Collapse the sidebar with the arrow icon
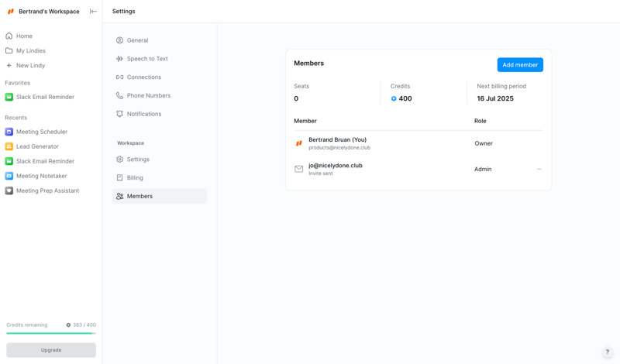620x364 pixels. click(93, 12)
